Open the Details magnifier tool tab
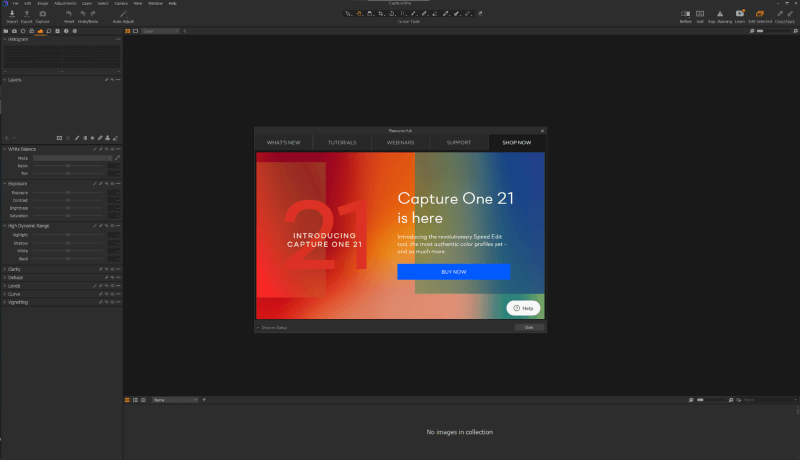Screen dimensions: 800x460 point(49,31)
